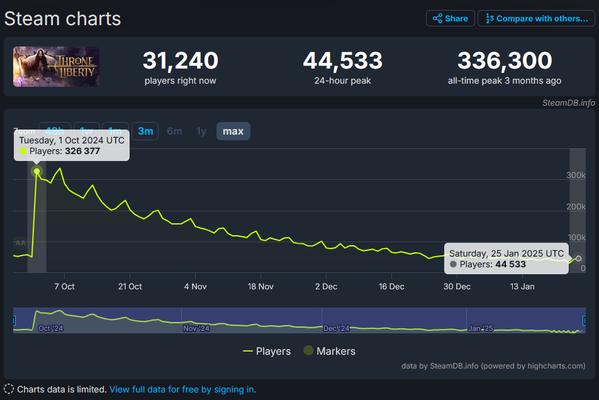Toggle the Markers series in legend
This screenshot has width=599, height=400.
click(329, 351)
